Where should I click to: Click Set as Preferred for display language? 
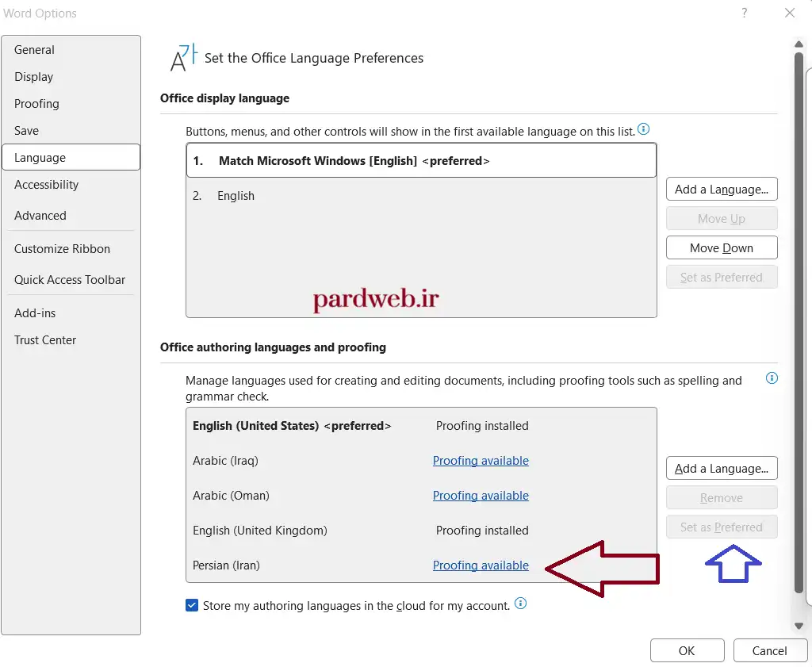(x=722, y=278)
